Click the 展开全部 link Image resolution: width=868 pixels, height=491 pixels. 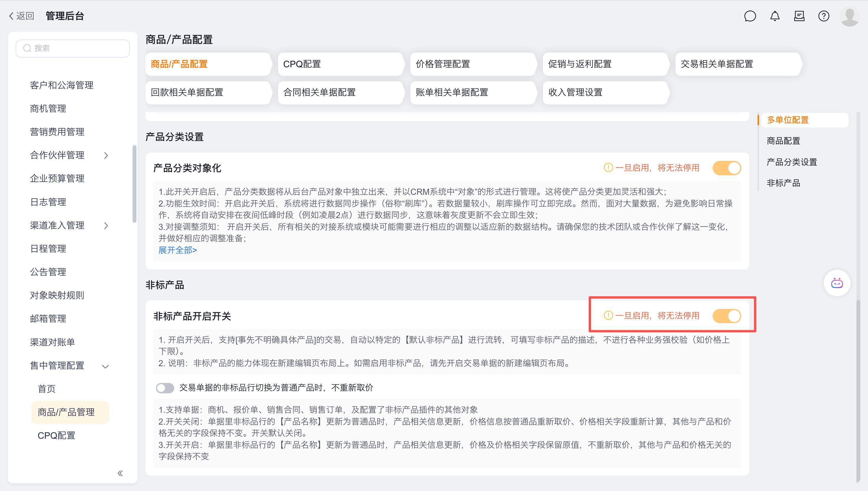177,250
